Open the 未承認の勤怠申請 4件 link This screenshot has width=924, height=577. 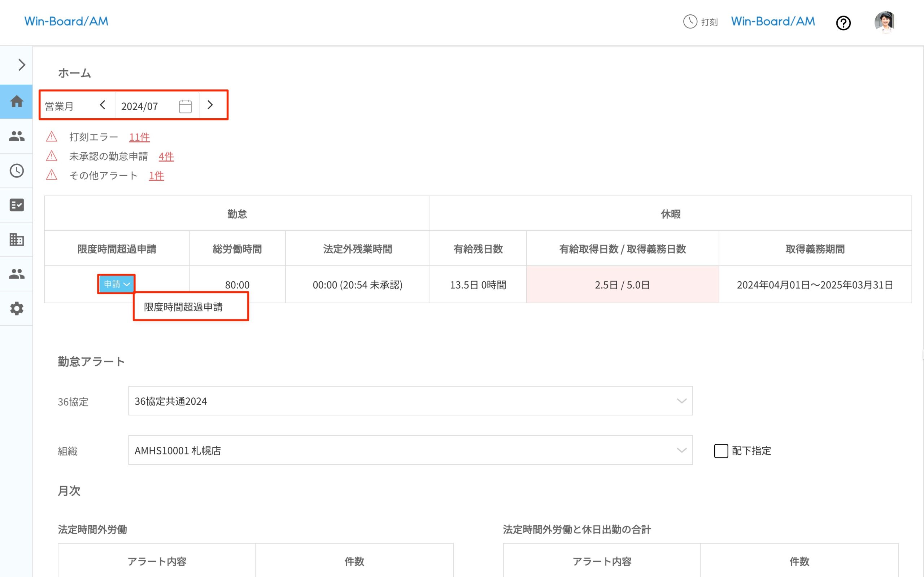tap(166, 157)
